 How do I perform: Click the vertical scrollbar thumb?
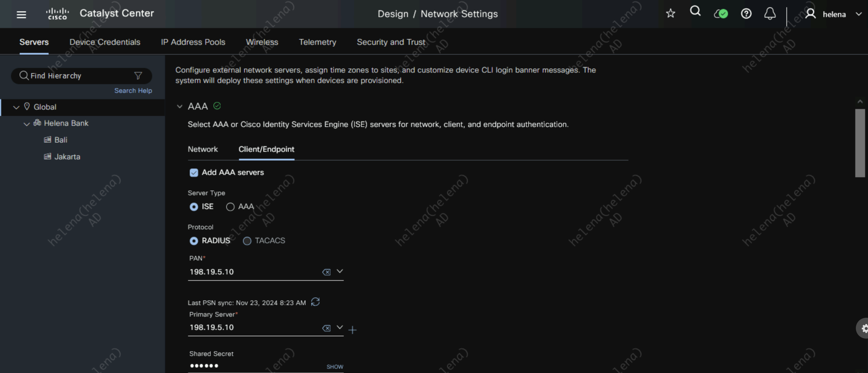860,143
